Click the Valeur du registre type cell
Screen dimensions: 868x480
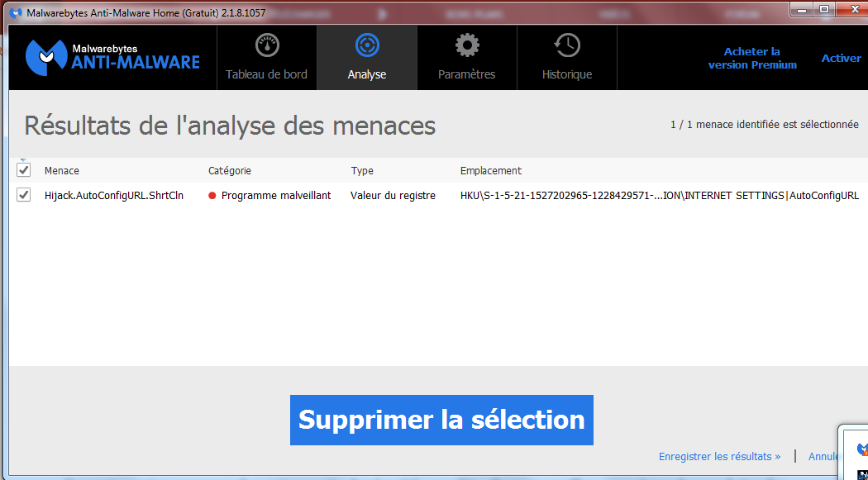click(393, 196)
